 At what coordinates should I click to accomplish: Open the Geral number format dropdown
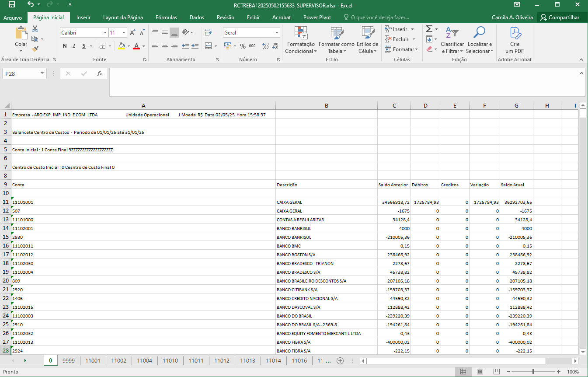tap(277, 33)
